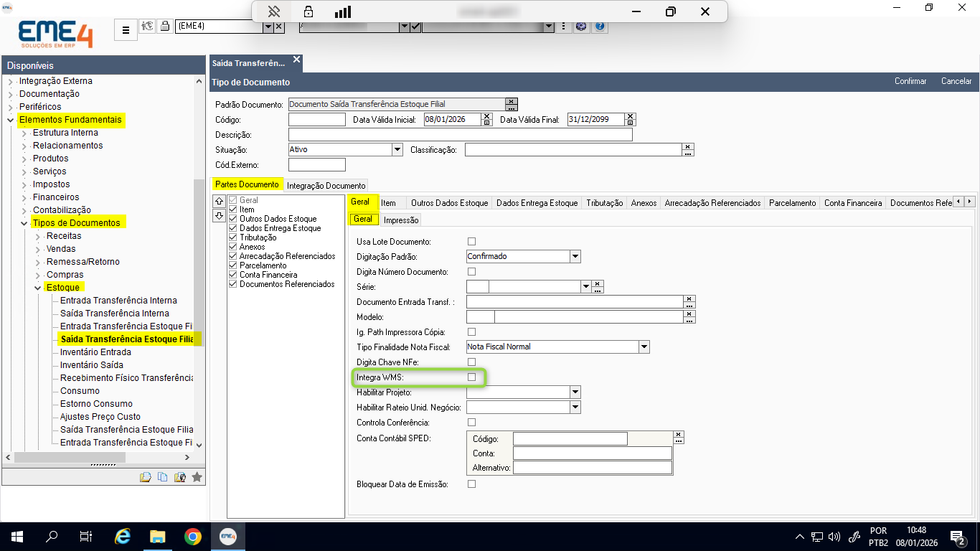Click the blue help question mark icon
The image size is (980, 551).
[600, 27]
